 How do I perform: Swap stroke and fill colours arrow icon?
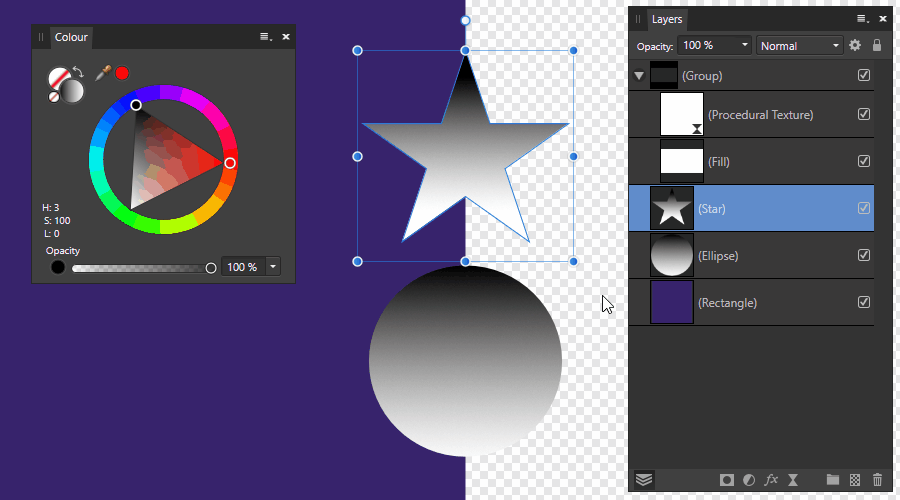coord(77,73)
